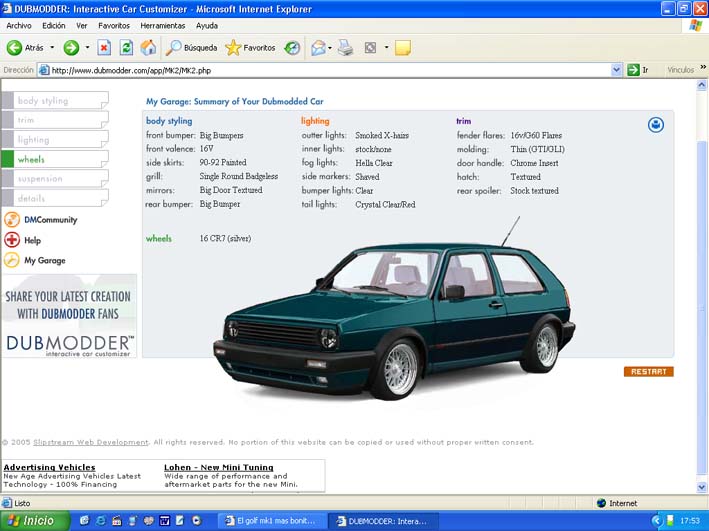Switch to DUBMODDER taskbar window button
This screenshot has width=709, height=531.
[x=383, y=521]
